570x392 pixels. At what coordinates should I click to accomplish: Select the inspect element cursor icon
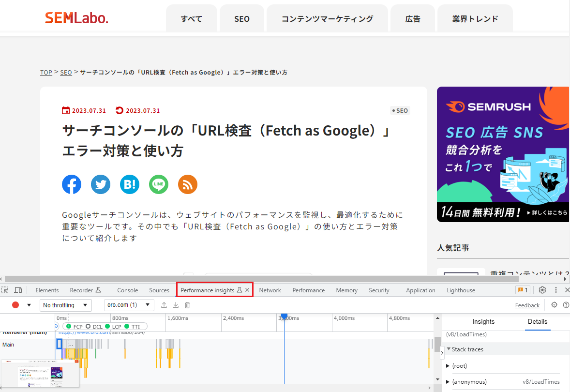(4, 289)
